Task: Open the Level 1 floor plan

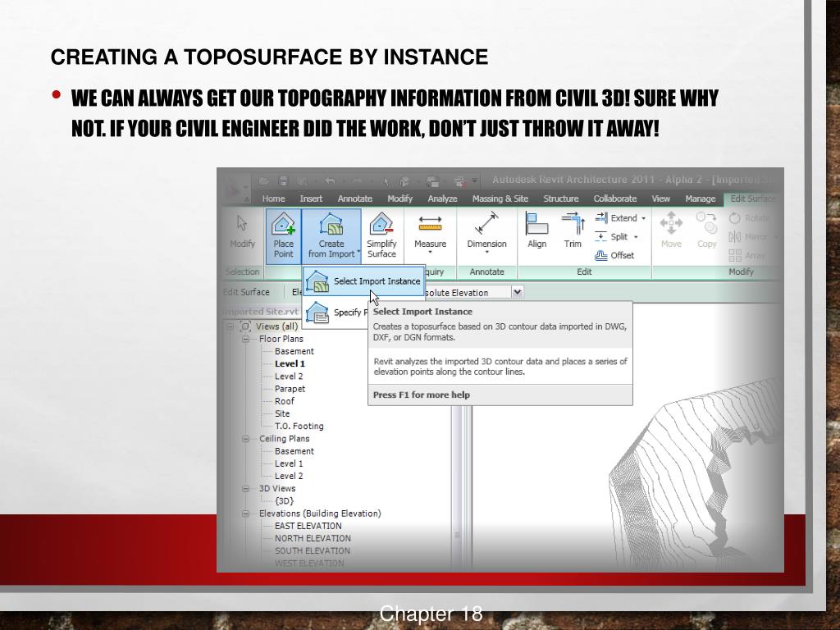Action: point(290,363)
